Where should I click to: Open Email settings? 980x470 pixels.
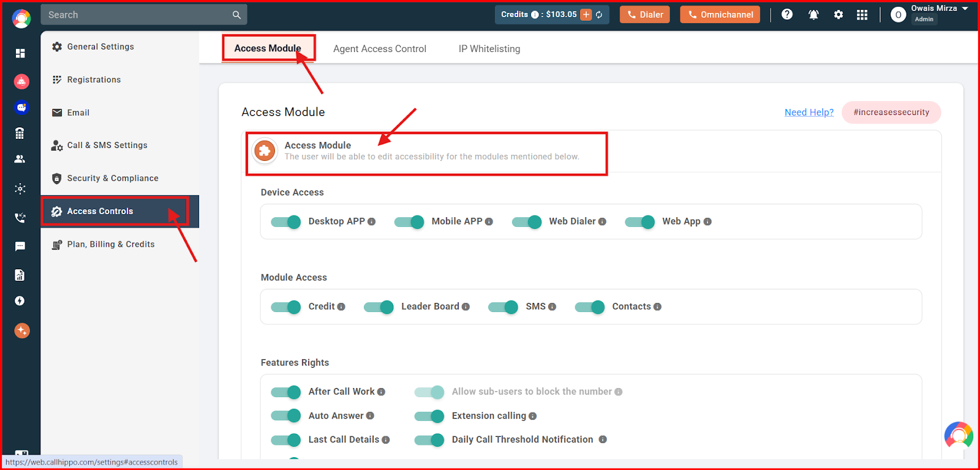coord(119,113)
